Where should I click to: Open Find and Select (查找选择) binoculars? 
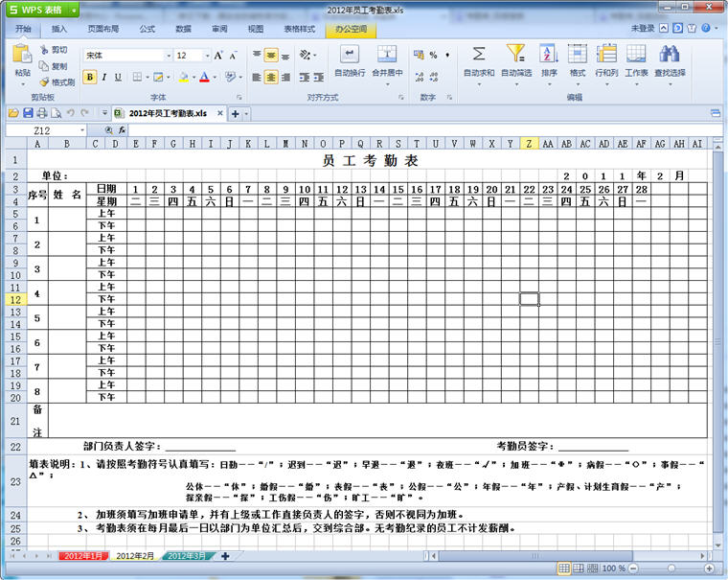(670, 55)
